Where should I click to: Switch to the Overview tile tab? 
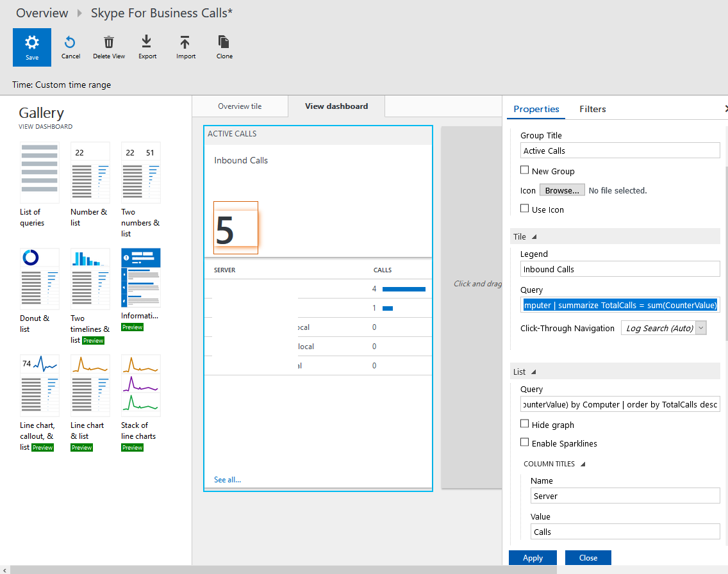coord(240,106)
